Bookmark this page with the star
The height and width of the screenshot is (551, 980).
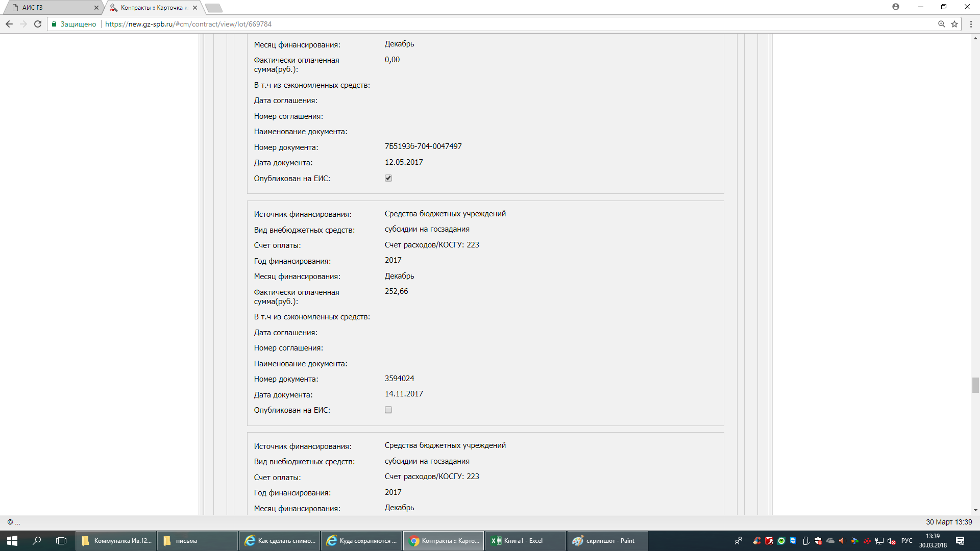(954, 24)
